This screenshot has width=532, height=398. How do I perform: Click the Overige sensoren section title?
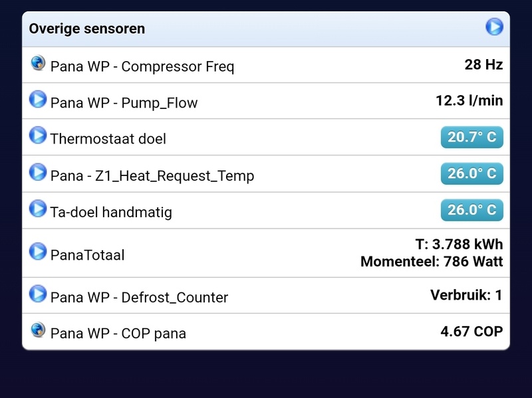tap(87, 29)
